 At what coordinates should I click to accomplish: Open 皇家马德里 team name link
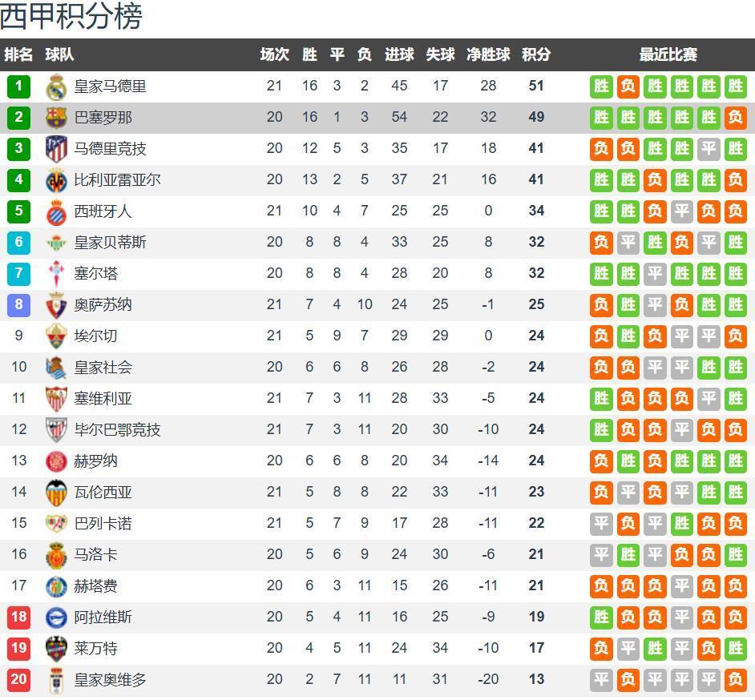click(x=111, y=86)
